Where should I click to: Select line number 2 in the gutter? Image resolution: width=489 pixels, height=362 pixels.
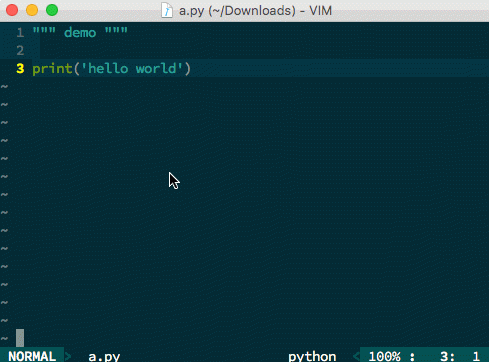point(20,50)
